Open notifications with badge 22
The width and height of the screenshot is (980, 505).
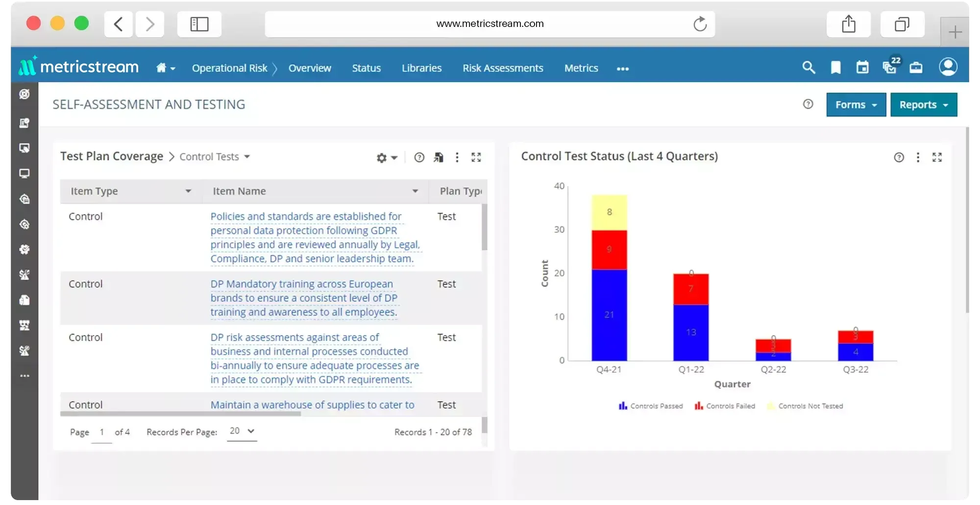coord(891,65)
